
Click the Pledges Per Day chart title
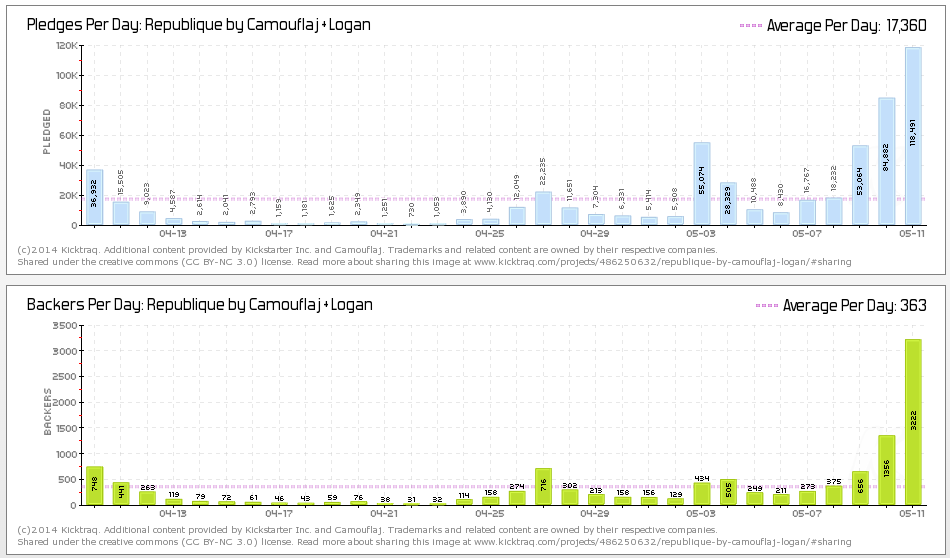(x=199, y=25)
